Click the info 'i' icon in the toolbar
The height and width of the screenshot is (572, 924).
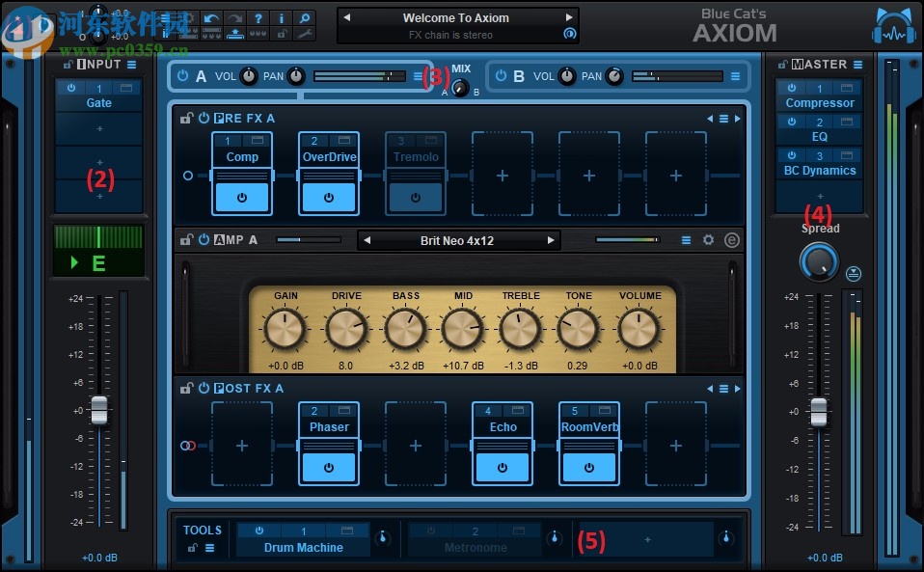coord(282,17)
